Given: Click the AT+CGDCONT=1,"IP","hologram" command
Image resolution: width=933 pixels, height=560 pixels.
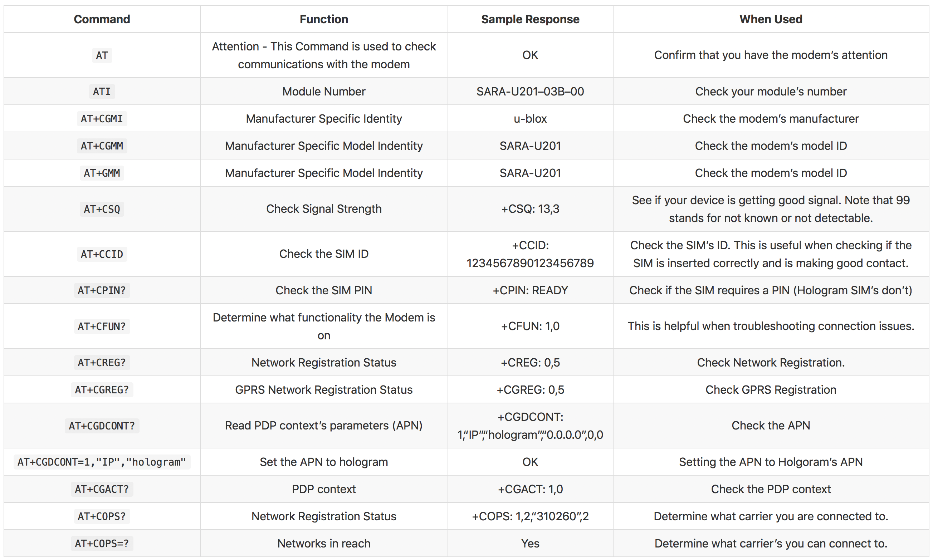Looking at the screenshot, I should tap(102, 462).
